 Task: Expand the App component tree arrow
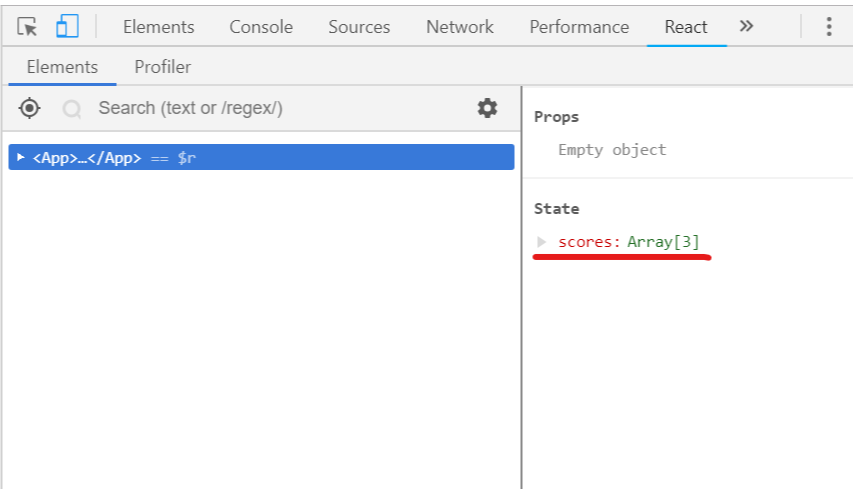pyautogui.click(x=21, y=158)
